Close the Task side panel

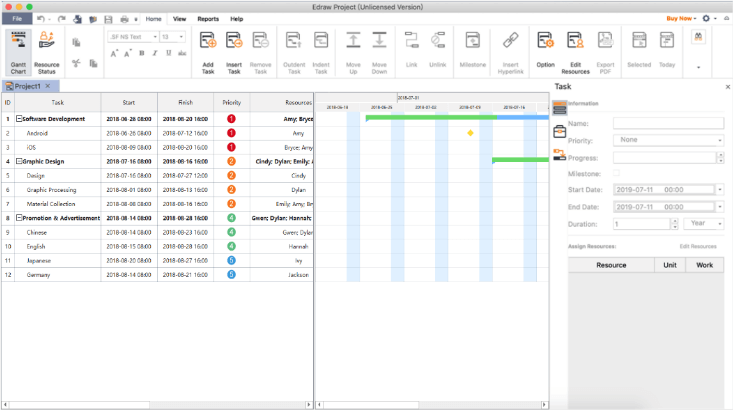[727, 87]
